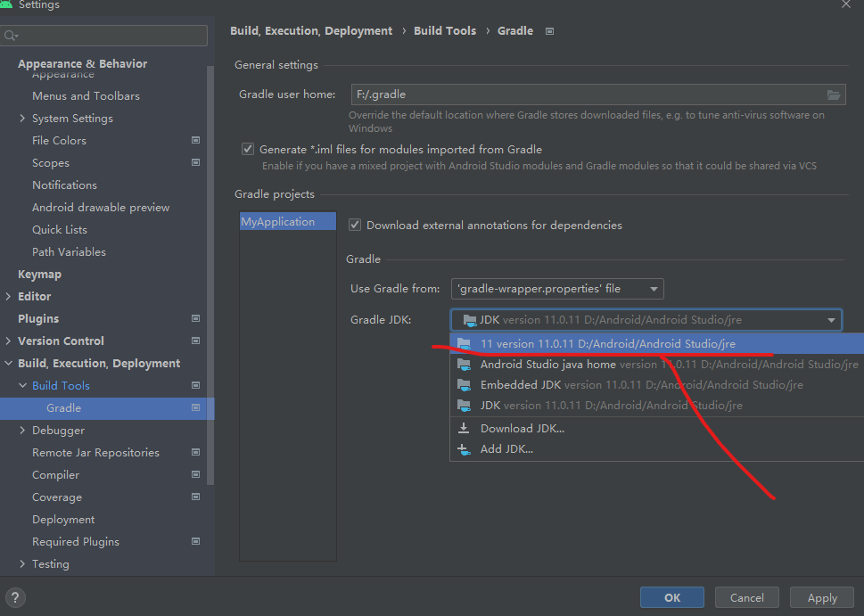Click the OK button
The width and height of the screenshot is (864, 616).
671,597
